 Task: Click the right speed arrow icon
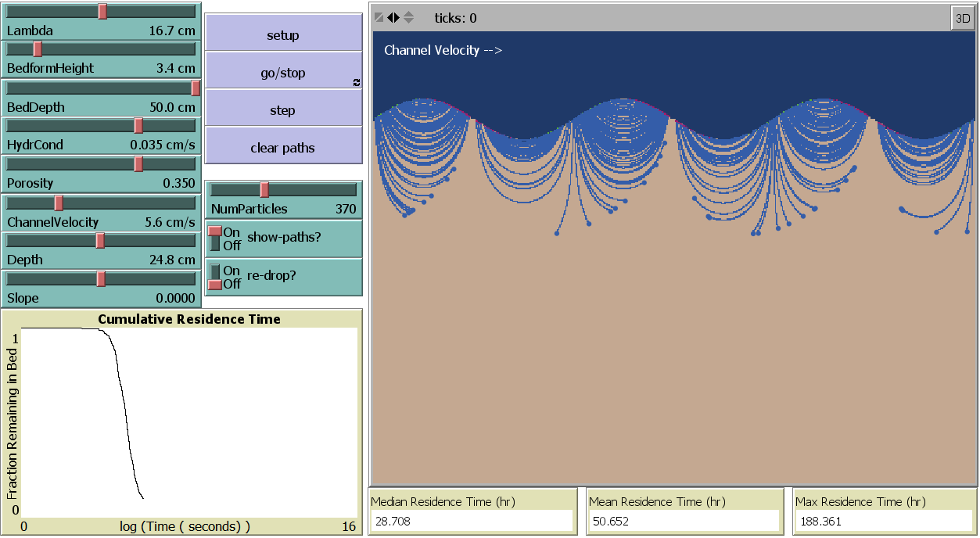397,17
